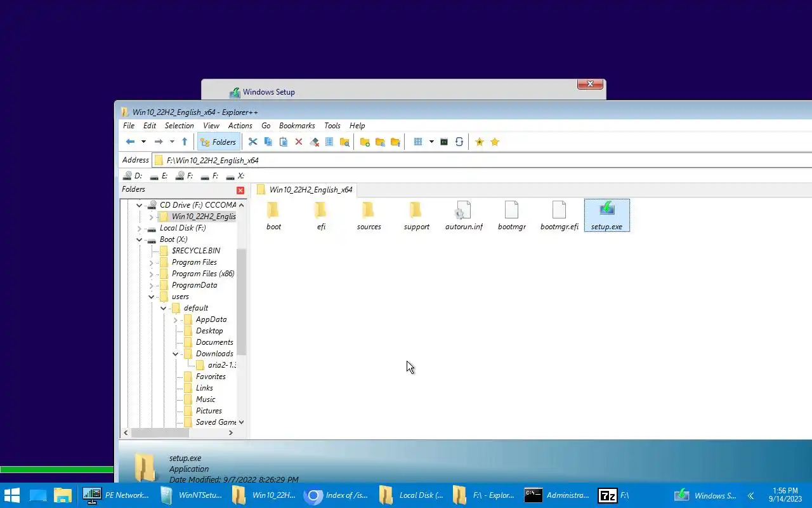Open the Back history dropdown arrow
Image resolution: width=812 pixels, height=508 pixels.
coord(143,142)
